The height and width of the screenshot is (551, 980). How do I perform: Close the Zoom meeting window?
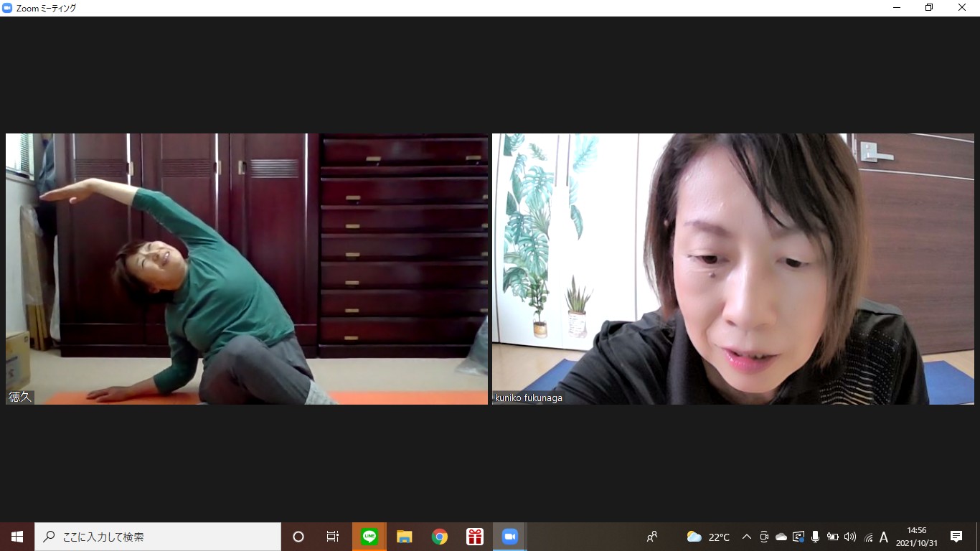click(963, 8)
